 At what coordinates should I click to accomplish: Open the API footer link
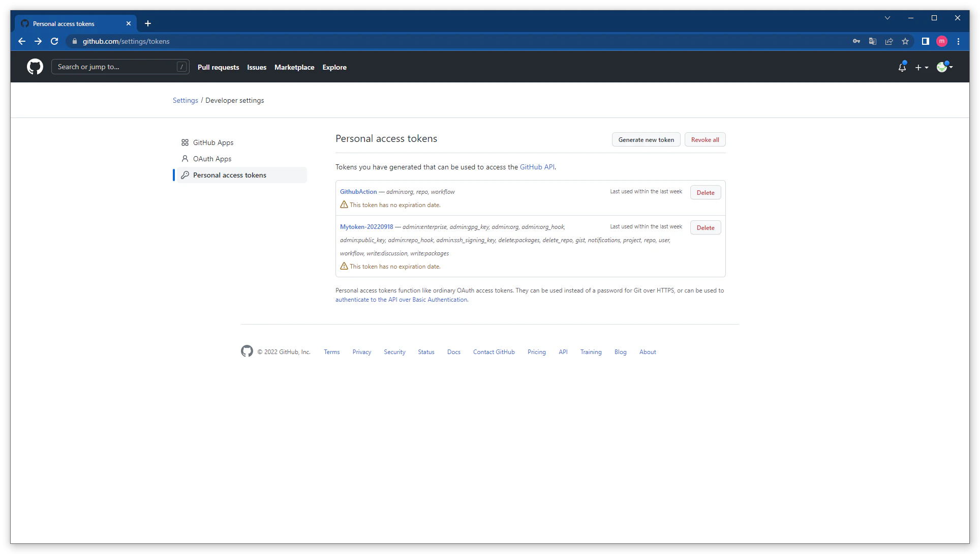[563, 352]
